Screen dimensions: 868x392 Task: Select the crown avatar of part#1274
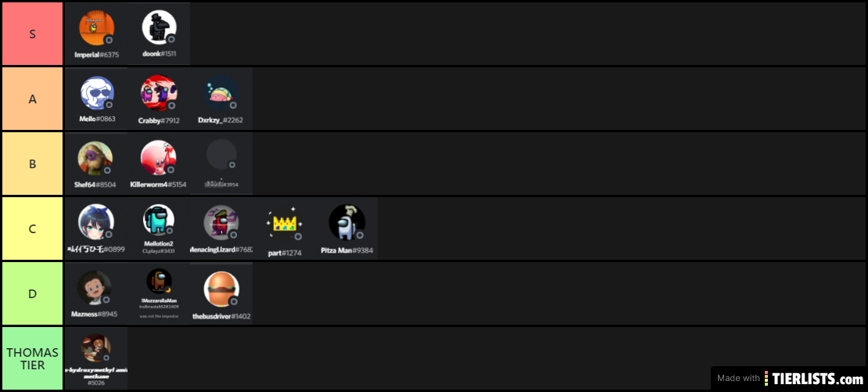(x=285, y=223)
